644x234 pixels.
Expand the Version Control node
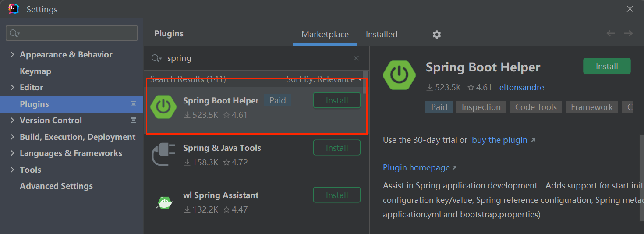(12, 121)
